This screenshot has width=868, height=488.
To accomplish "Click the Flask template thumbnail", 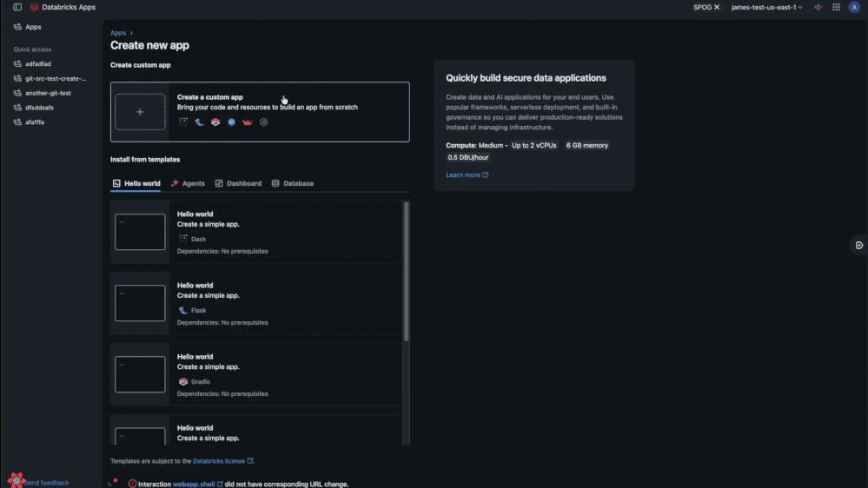I will [140, 303].
